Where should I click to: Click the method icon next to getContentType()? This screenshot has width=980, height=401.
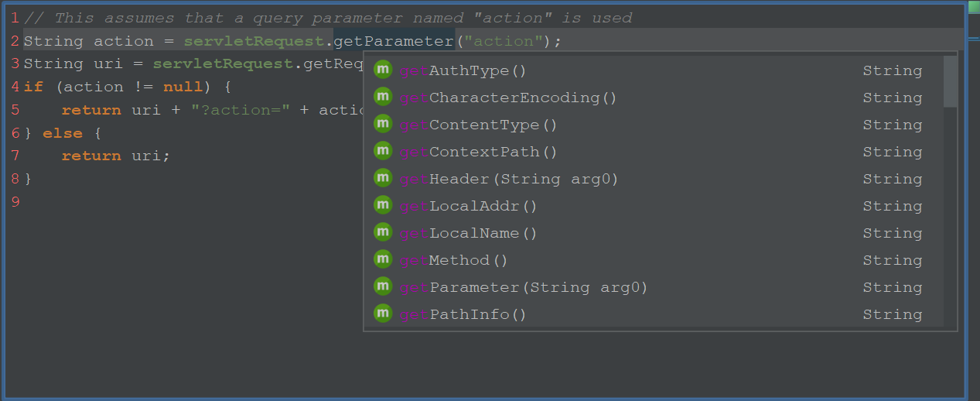[383, 124]
